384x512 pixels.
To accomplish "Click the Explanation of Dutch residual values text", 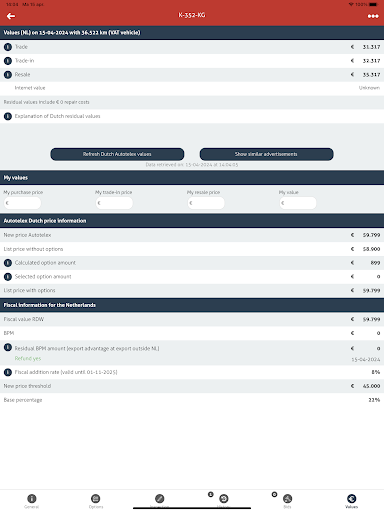I will pyautogui.click(x=57, y=116).
